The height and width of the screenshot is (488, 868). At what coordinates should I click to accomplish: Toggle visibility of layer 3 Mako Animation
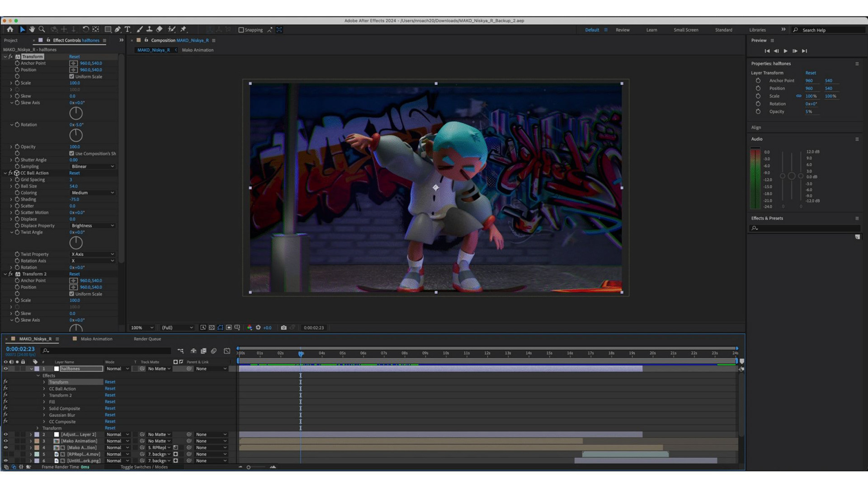click(5, 441)
